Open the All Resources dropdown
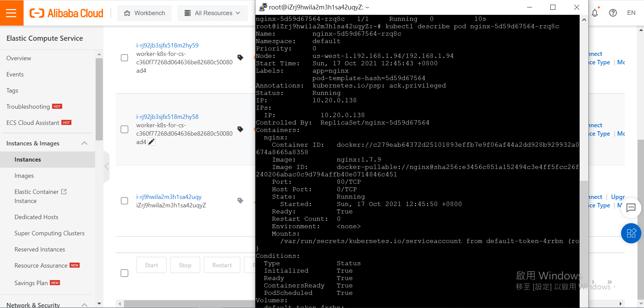Viewport: 644px width, 308px height. click(212, 13)
